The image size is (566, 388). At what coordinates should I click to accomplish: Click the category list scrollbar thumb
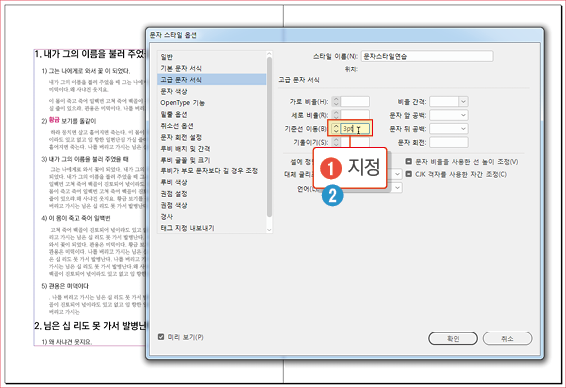click(269, 137)
